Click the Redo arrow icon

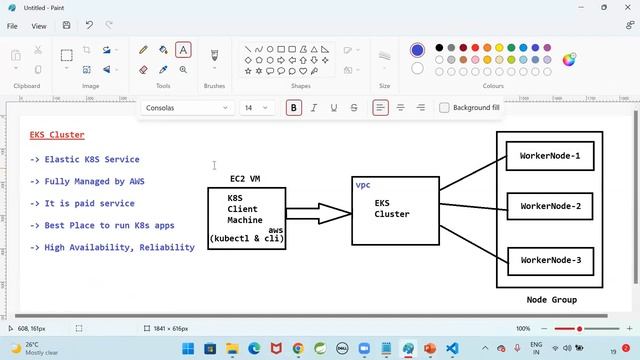109,25
